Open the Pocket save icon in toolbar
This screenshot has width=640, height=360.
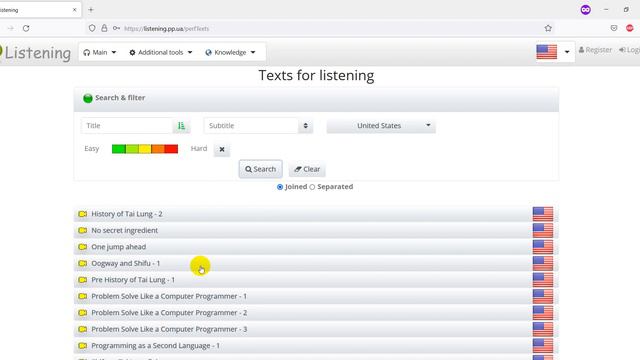coord(613,28)
